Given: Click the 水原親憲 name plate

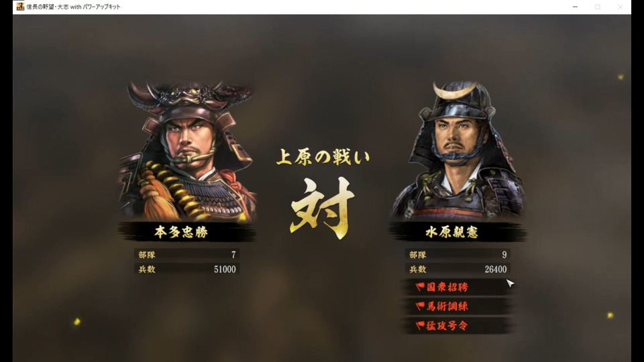Looking at the screenshot, I should click(x=458, y=232).
